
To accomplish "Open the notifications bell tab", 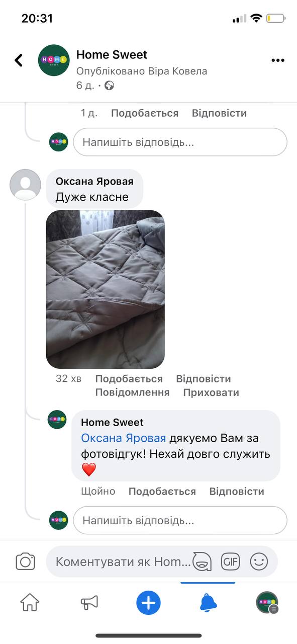I will (x=208, y=602).
